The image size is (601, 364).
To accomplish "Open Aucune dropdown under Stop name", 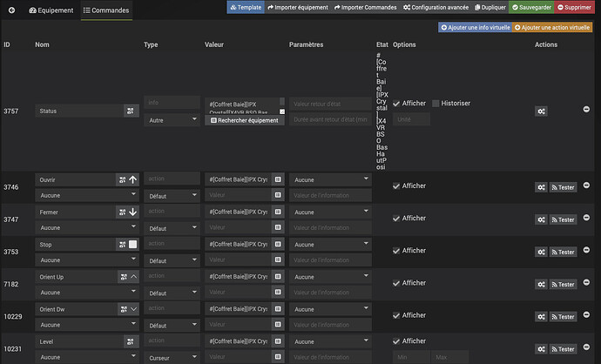I will (87, 260).
